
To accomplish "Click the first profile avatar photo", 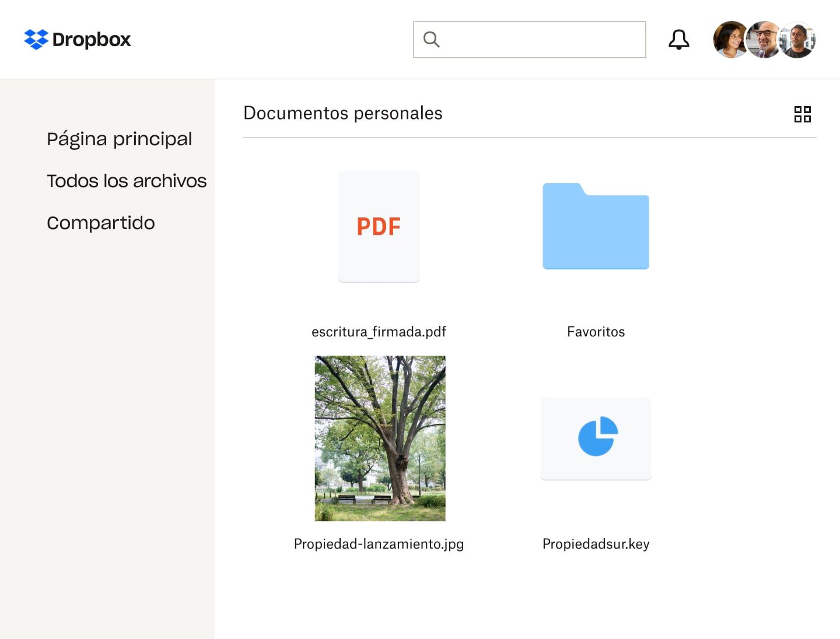I will [x=731, y=39].
